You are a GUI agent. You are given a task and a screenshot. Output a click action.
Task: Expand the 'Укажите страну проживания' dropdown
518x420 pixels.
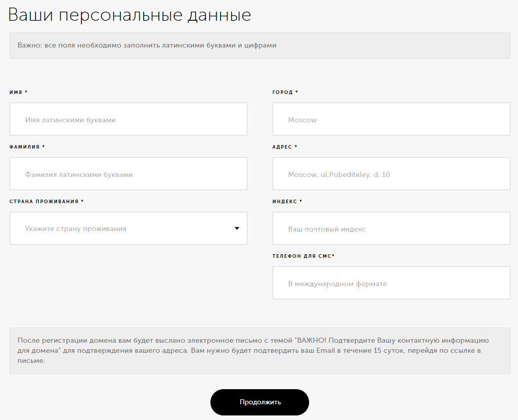point(128,228)
